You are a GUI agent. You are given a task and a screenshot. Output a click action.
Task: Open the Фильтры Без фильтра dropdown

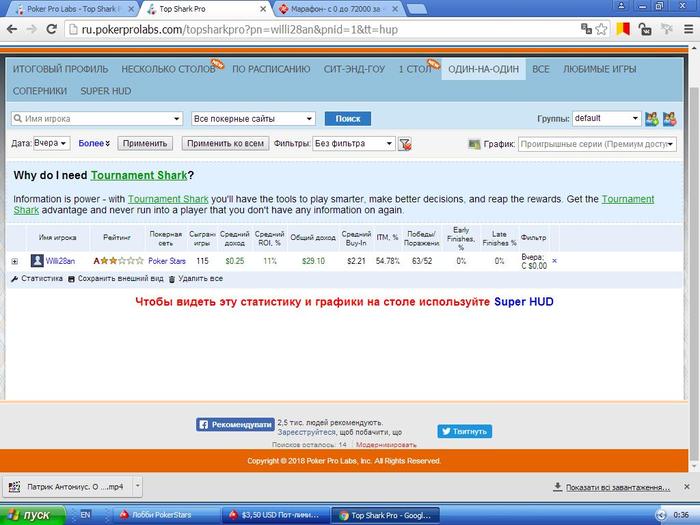pyautogui.click(x=354, y=143)
